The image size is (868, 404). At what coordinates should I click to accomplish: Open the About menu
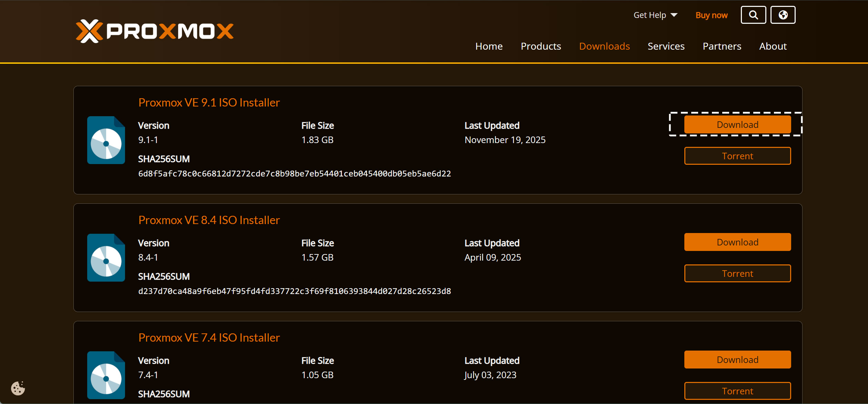click(x=773, y=46)
